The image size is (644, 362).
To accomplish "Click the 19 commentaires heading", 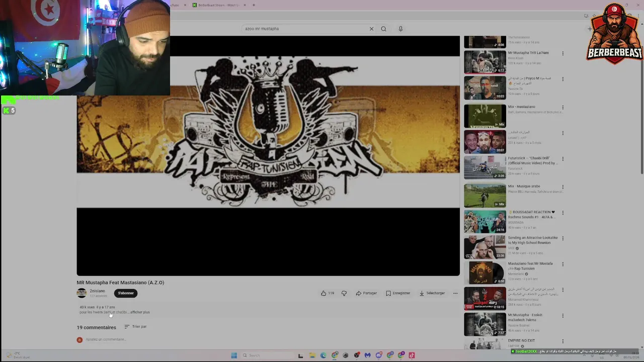I will 96,327.
